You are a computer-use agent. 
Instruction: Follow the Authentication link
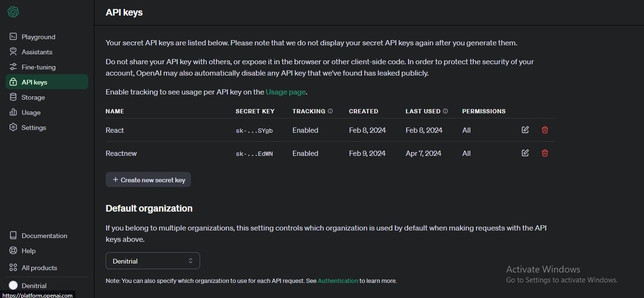[x=338, y=281]
